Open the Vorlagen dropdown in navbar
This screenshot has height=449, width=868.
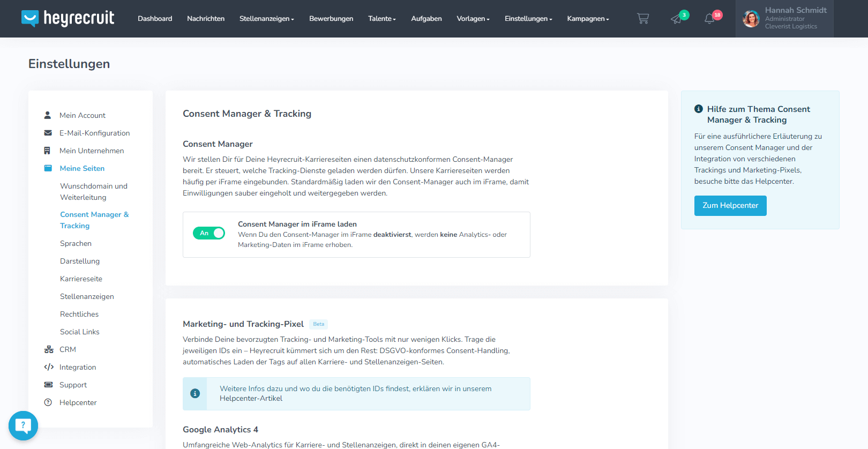(473, 19)
